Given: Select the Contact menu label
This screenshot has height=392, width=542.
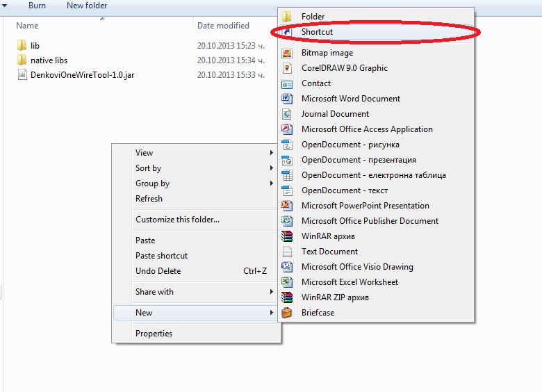Looking at the screenshot, I should pos(316,83).
